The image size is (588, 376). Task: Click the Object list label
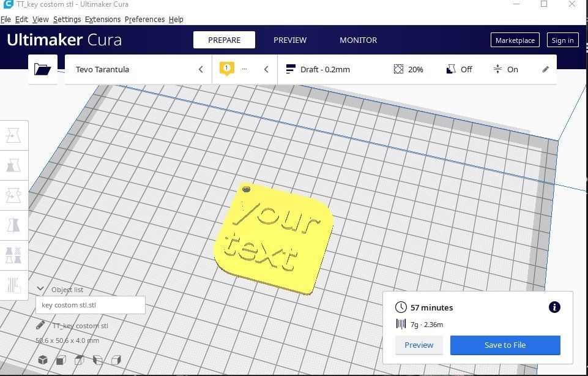point(67,290)
